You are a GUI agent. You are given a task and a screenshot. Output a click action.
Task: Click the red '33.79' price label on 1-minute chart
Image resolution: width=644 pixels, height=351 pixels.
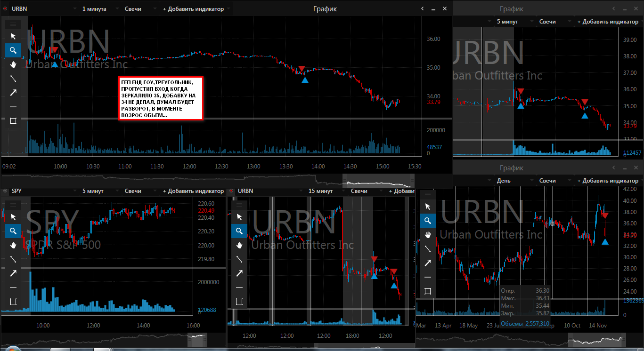[x=433, y=101]
